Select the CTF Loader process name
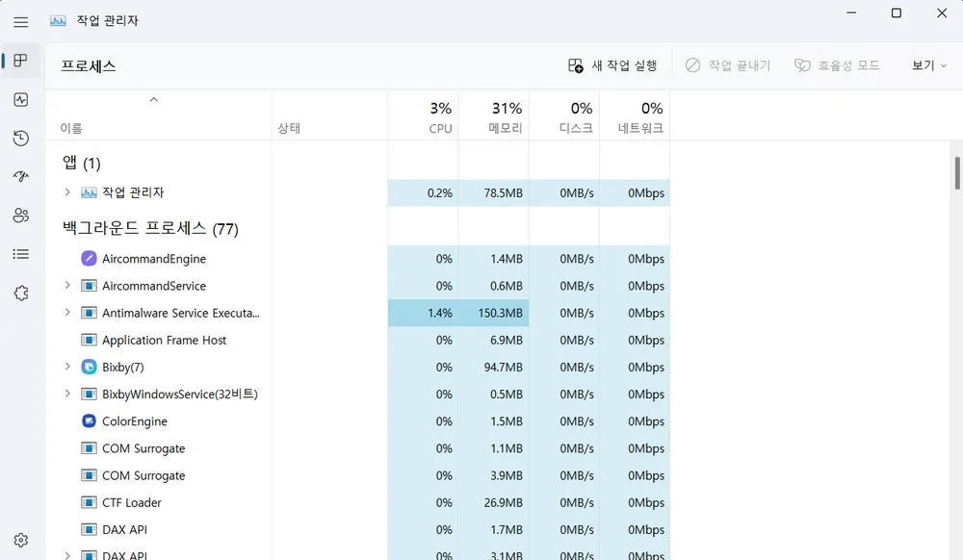 point(131,503)
